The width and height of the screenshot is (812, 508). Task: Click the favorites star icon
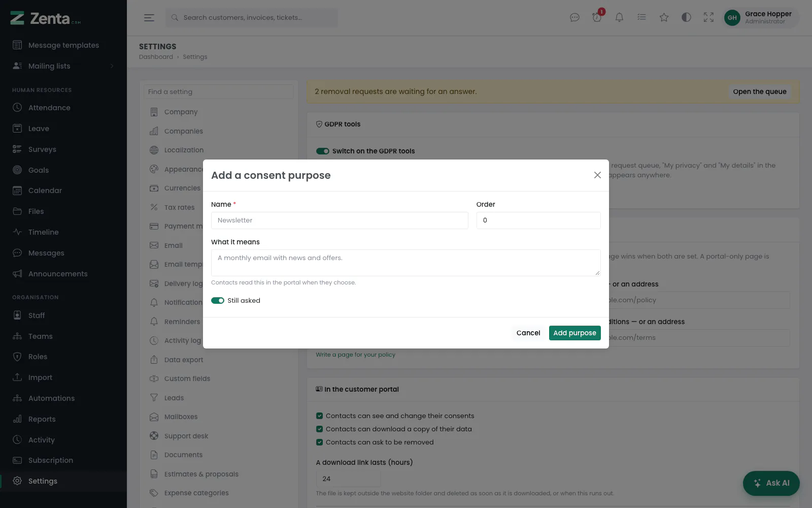[x=664, y=18]
